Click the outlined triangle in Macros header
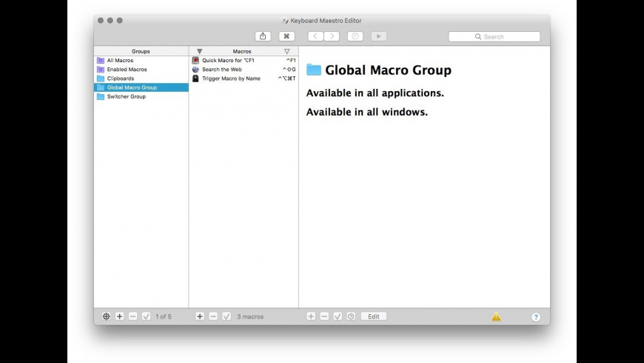The width and height of the screenshot is (644, 363). tap(287, 51)
